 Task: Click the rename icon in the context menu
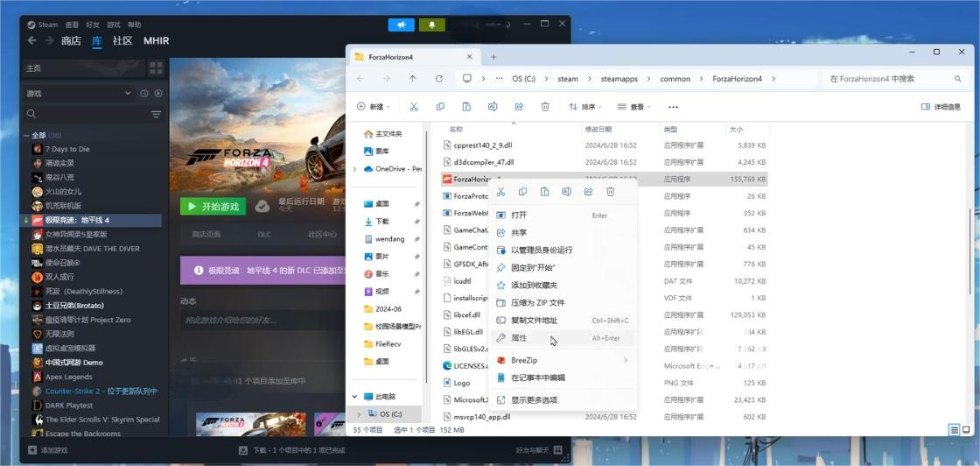(x=566, y=192)
